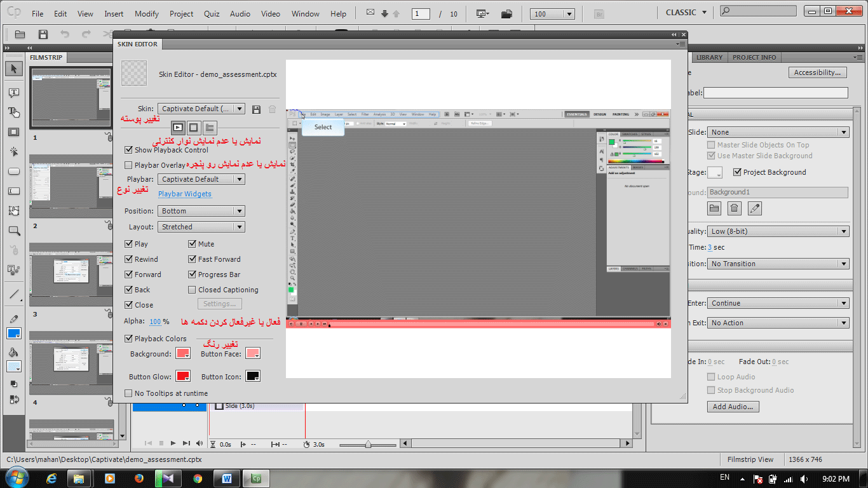Open the Layout dropdown set to Stretched

(201, 227)
